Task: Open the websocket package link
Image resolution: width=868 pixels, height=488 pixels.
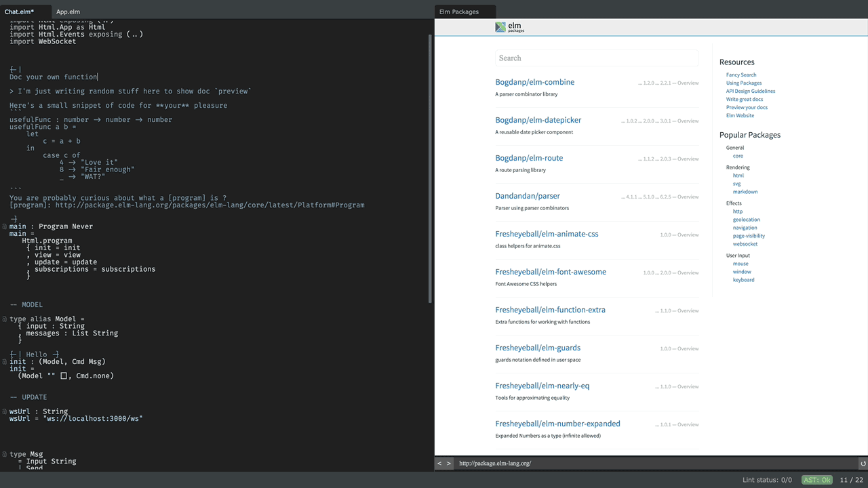Action: click(745, 244)
